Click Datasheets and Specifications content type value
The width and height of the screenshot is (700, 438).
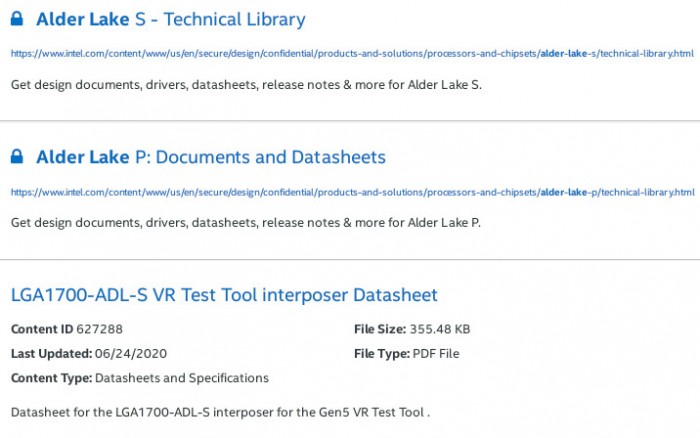(182, 378)
